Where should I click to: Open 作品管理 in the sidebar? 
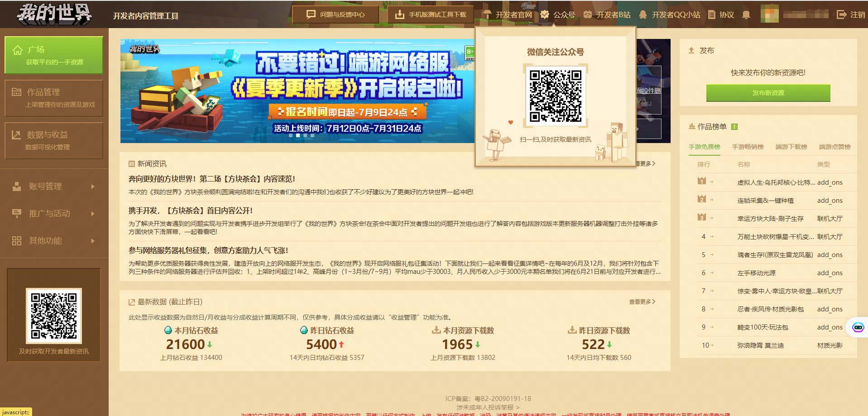[54, 98]
